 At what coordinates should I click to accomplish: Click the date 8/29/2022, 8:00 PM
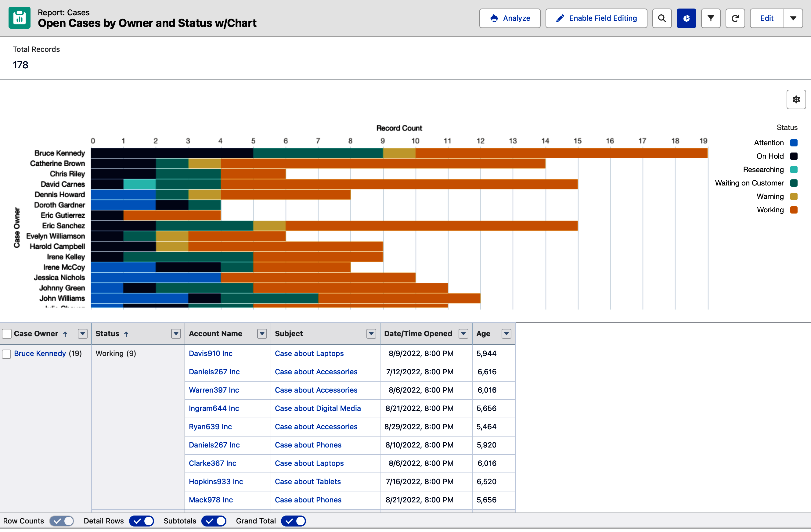419,427
